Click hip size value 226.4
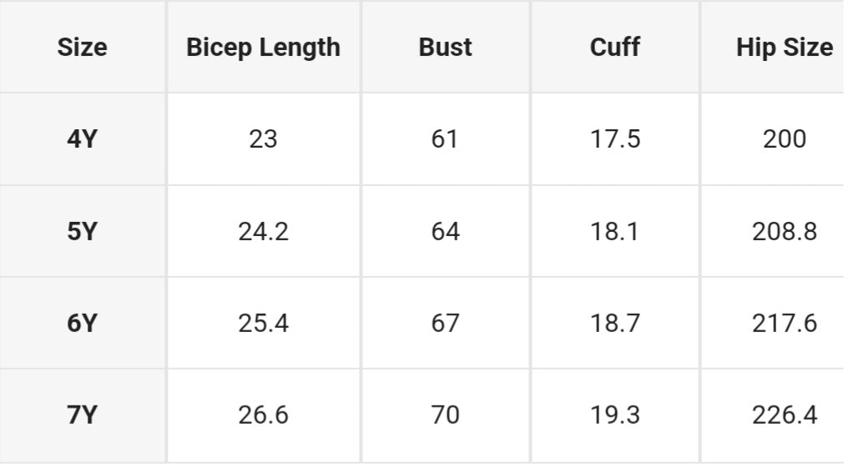The width and height of the screenshot is (868, 473). pos(784,415)
